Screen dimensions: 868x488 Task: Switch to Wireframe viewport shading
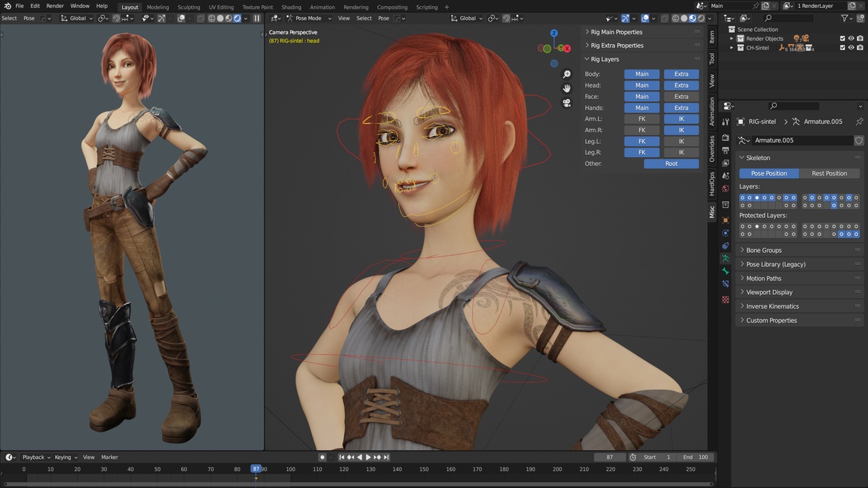pyautogui.click(x=675, y=18)
